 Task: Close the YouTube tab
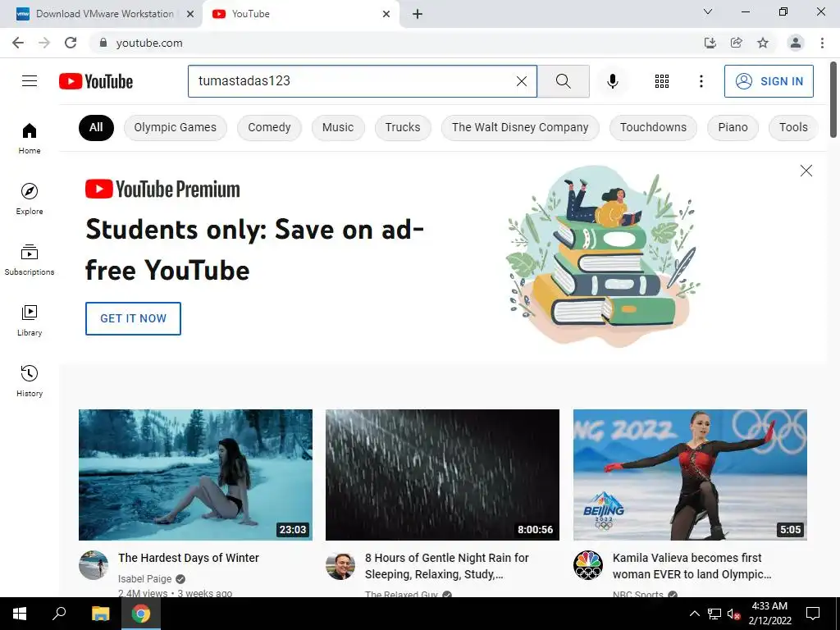point(386,14)
